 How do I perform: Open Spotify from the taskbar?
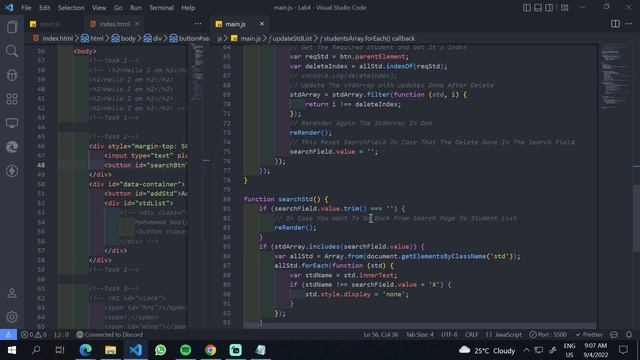tap(185, 350)
